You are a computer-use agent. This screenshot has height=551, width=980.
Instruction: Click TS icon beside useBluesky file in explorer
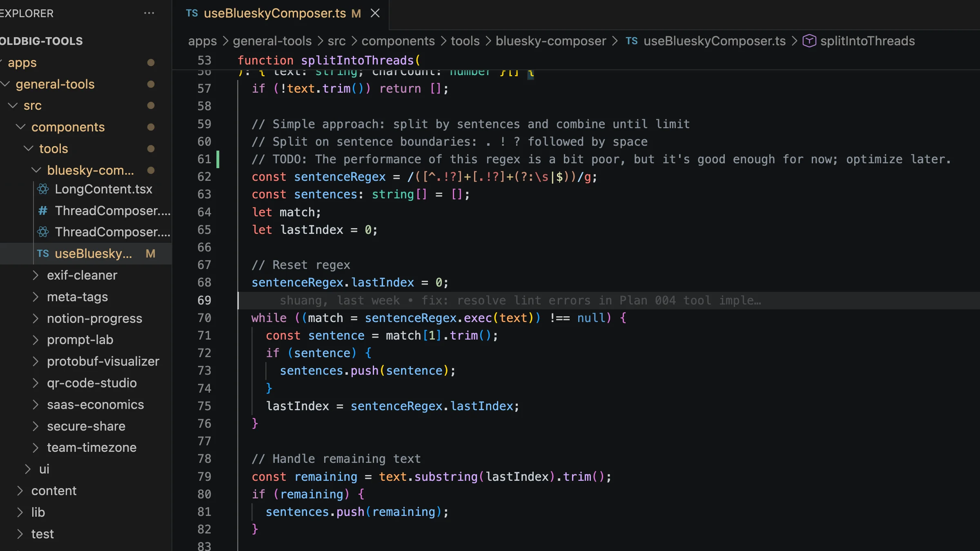click(43, 253)
